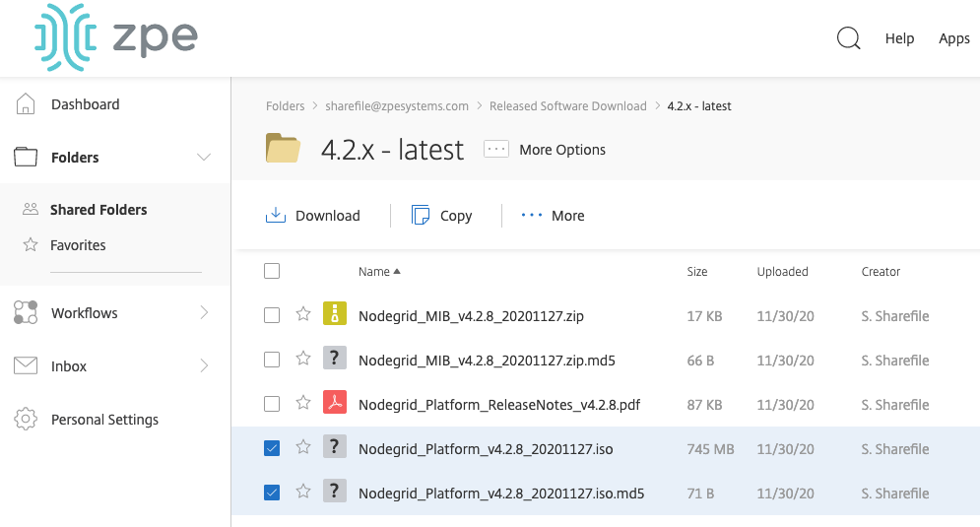The width and height of the screenshot is (980, 527).
Task: Click the 4.2.x - latest breadcrumb
Action: coord(698,106)
